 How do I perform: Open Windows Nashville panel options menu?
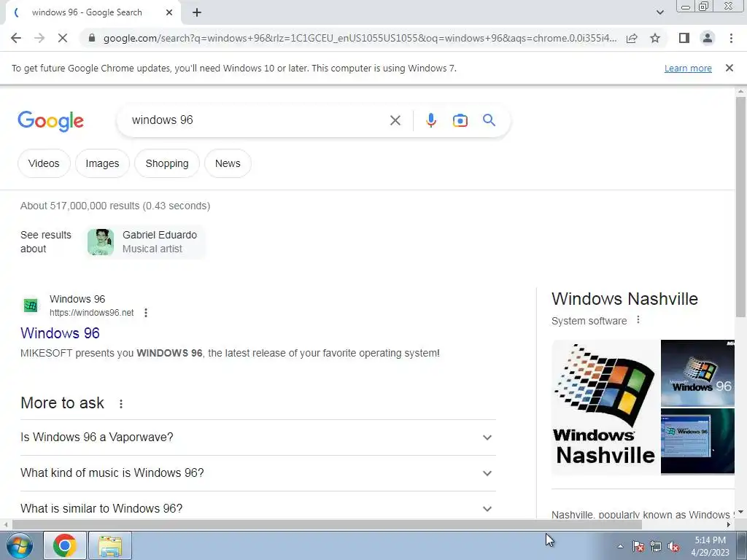tap(638, 321)
